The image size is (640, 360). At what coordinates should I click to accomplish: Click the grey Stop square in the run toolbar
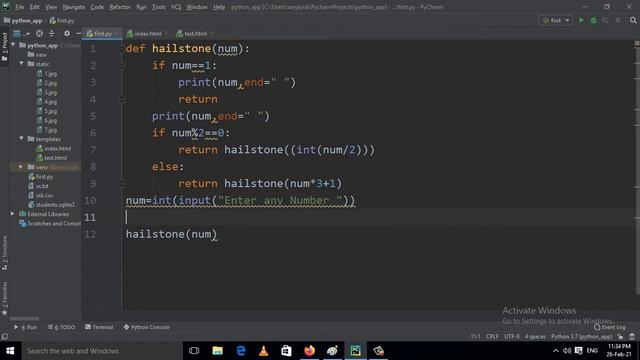(618, 20)
